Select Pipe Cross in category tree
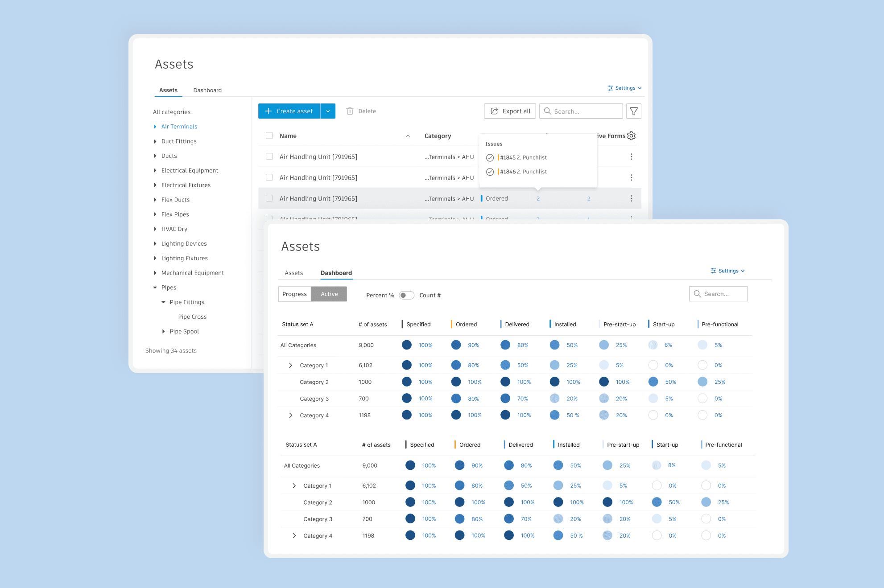884x588 pixels. pos(192,317)
